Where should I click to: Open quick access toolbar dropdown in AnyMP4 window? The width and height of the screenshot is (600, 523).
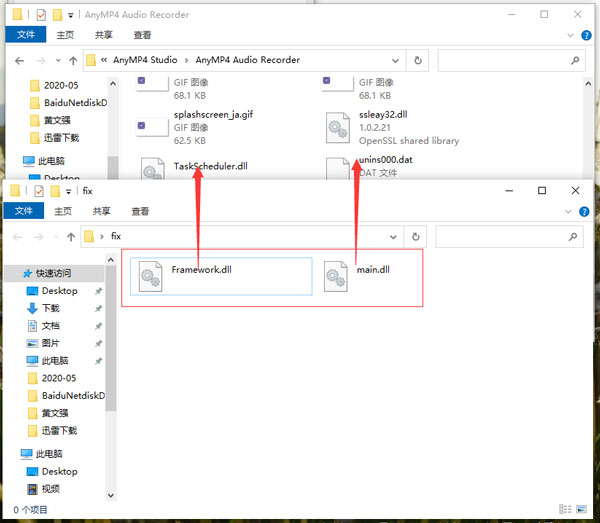coord(70,16)
